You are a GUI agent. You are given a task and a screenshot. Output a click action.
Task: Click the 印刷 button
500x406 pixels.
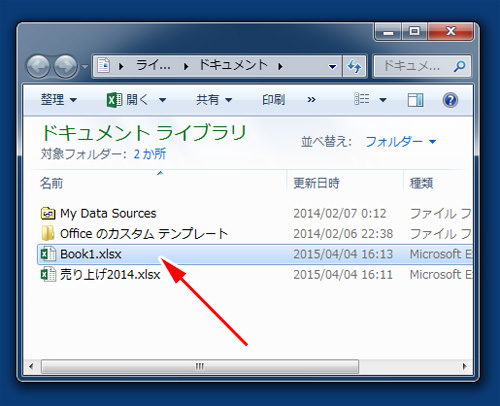273,99
